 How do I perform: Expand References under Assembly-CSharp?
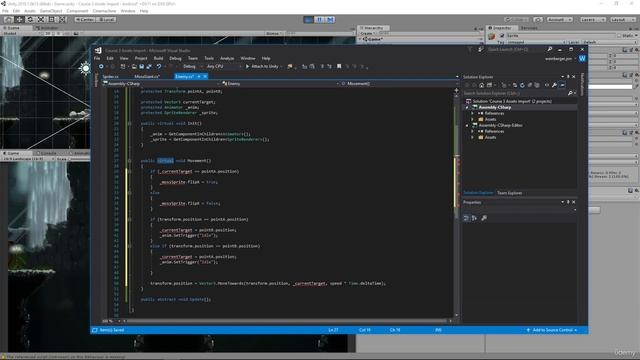473,113
